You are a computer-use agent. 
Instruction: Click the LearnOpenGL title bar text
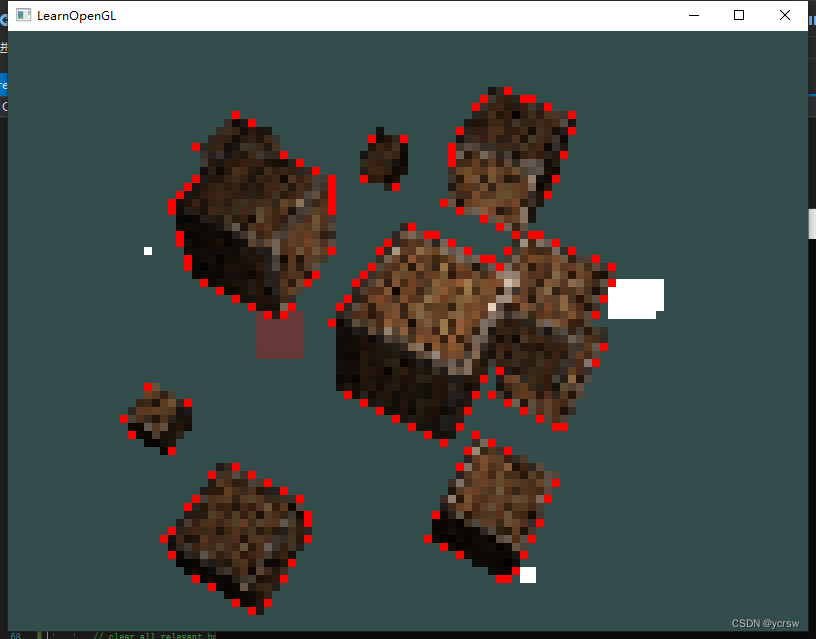[x=76, y=16]
